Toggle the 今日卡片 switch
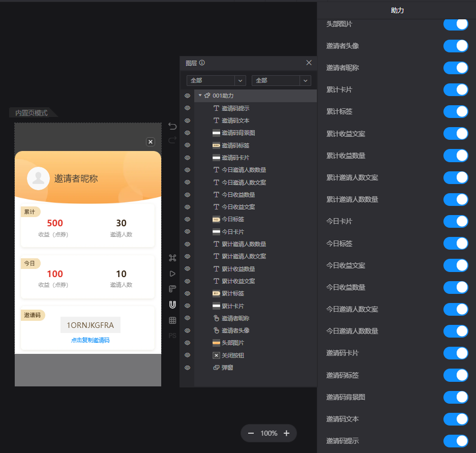 click(456, 221)
